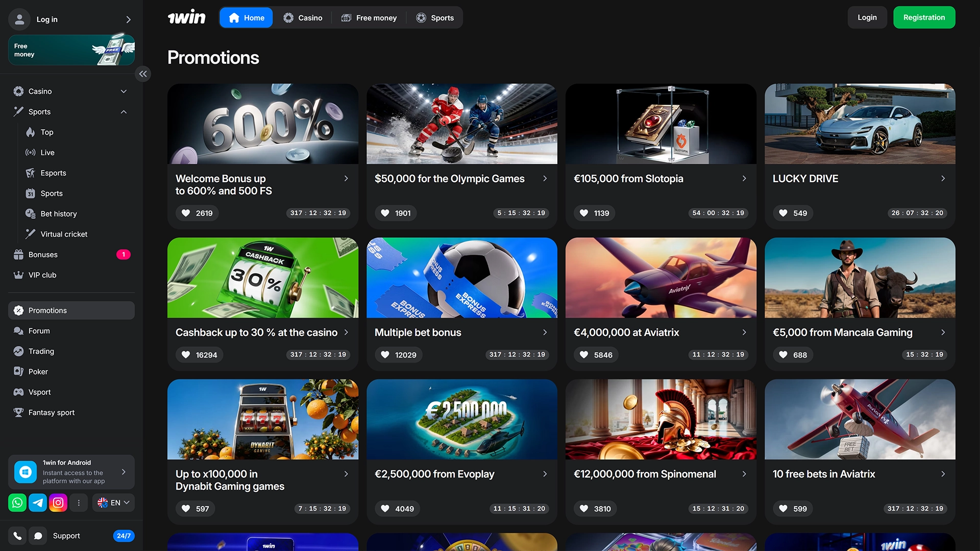Like the LUCKY DRIVE promotion heart
Image resolution: width=980 pixels, height=551 pixels.
coord(783,213)
